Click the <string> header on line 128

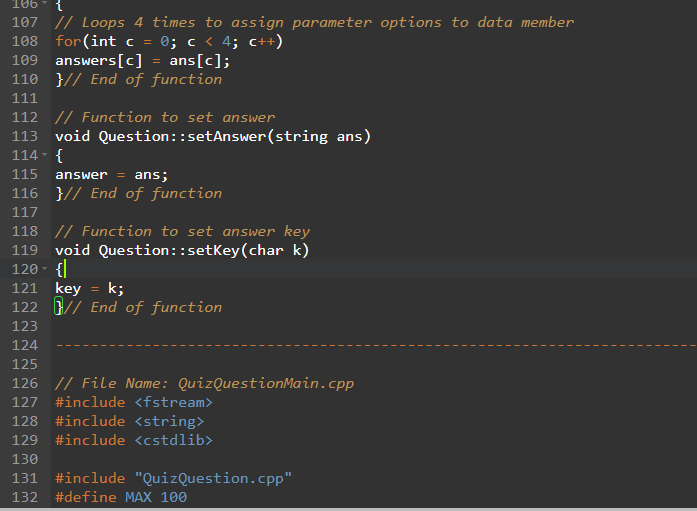click(x=167, y=421)
